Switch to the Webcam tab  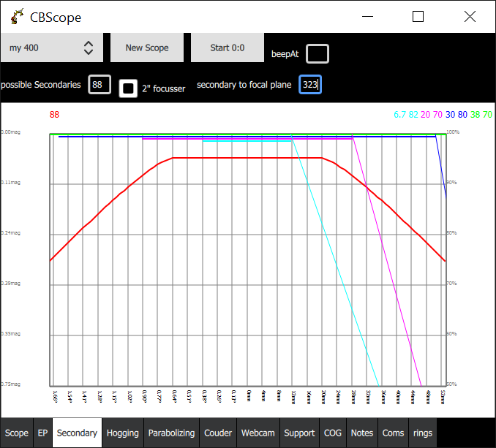[x=258, y=433]
